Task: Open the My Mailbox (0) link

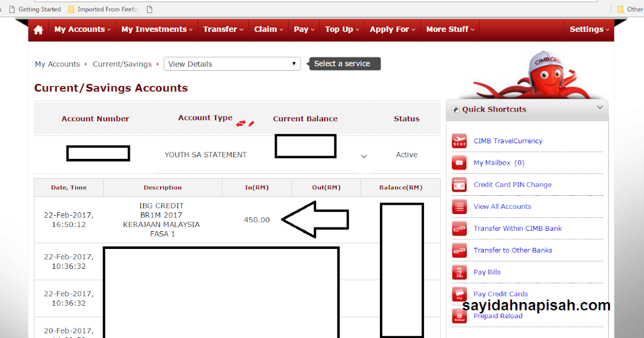Action: click(499, 163)
